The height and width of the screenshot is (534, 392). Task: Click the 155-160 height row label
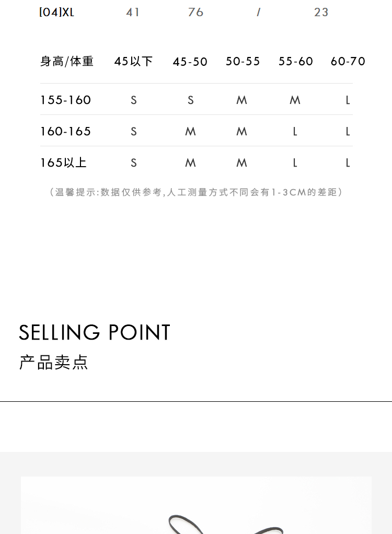(66, 100)
